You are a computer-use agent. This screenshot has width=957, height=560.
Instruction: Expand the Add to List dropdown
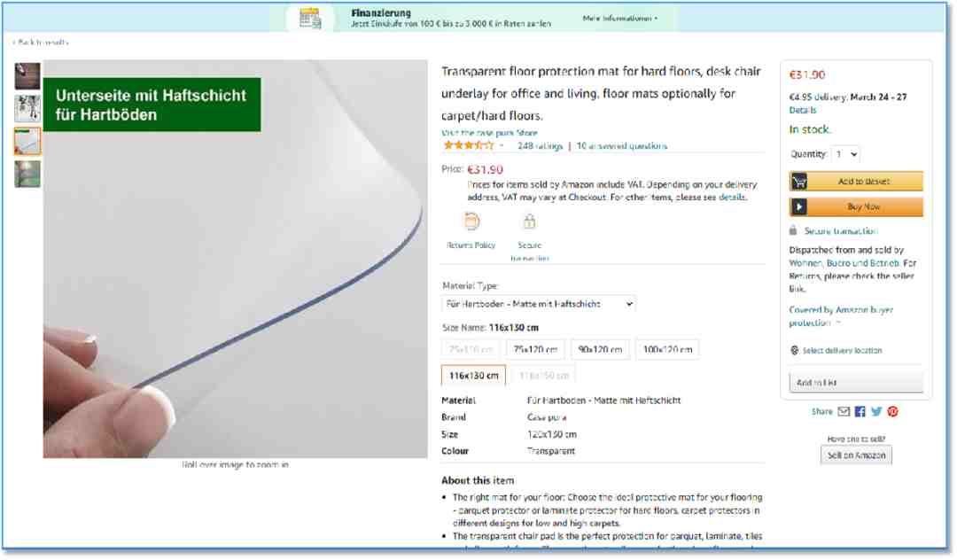tap(856, 383)
